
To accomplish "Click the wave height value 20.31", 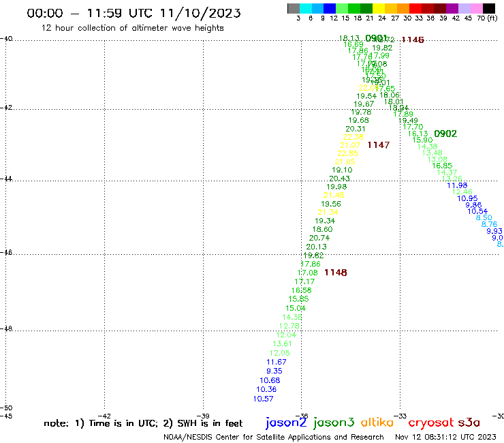I will 355,129.
